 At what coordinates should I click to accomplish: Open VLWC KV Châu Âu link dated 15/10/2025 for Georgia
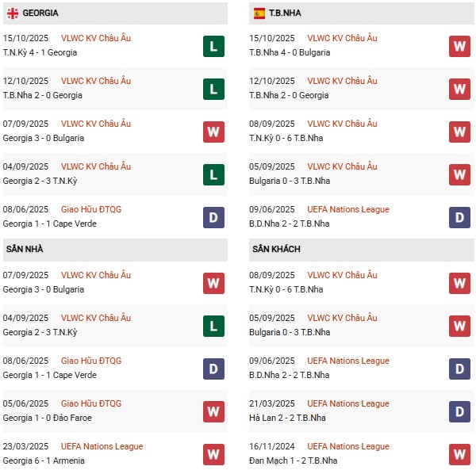(x=96, y=38)
